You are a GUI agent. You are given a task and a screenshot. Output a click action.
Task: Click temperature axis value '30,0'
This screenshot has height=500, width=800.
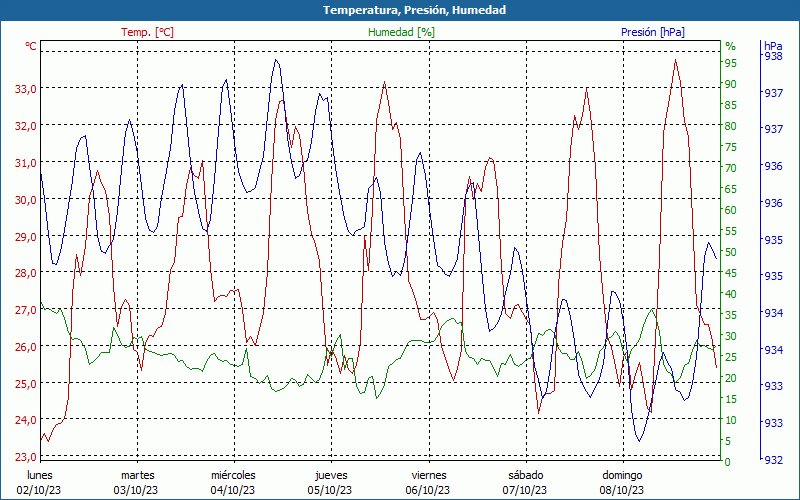[26, 199]
